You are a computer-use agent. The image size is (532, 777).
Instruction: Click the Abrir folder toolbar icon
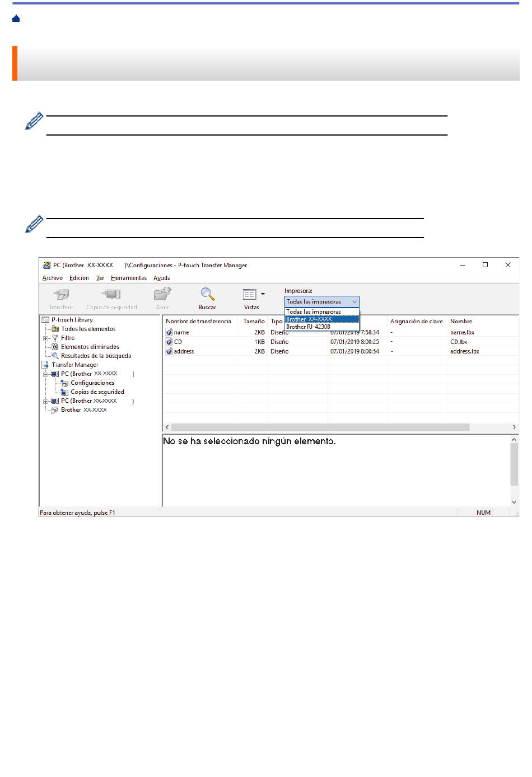click(x=162, y=294)
